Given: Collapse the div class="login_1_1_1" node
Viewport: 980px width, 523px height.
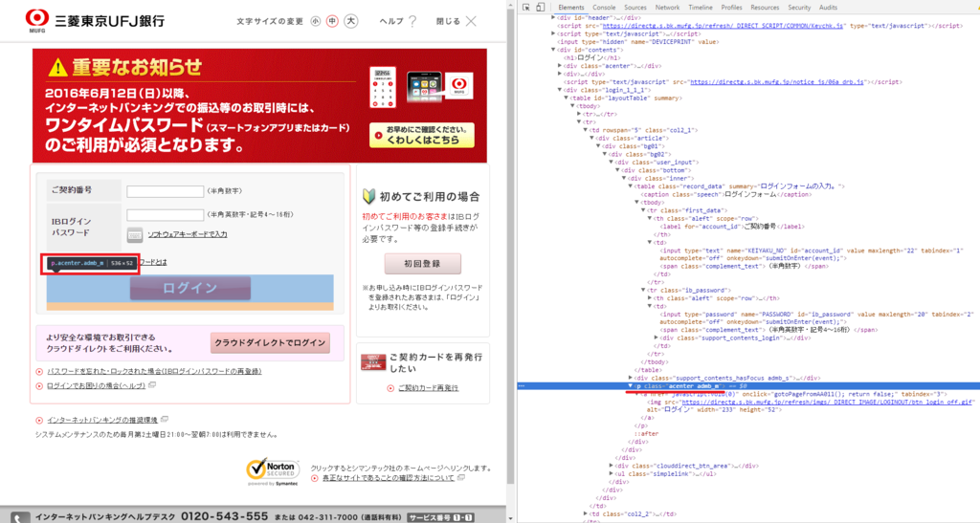Looking at the screenshot, I should (559, 90).
